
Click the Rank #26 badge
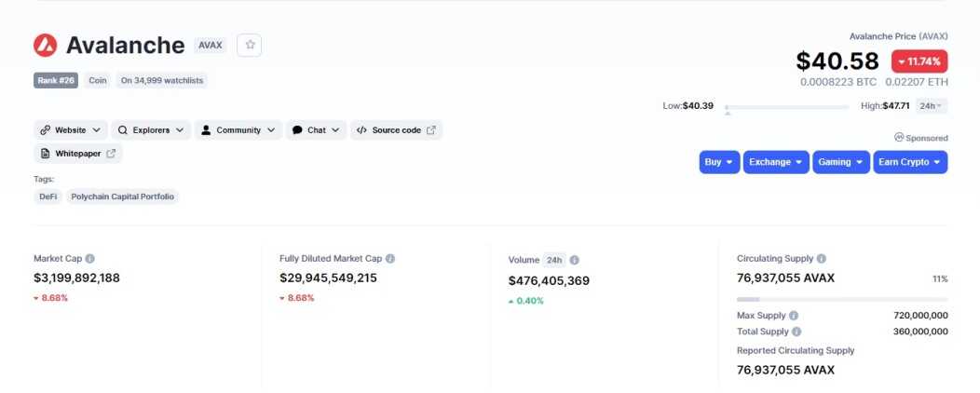tap(56, 81)
